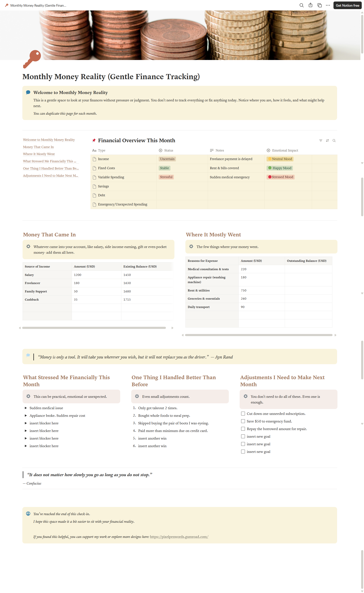The height and width of the screenshot is (593, 364).
Task: Click the Stressed Mood red tag
Action: (280, 177)
